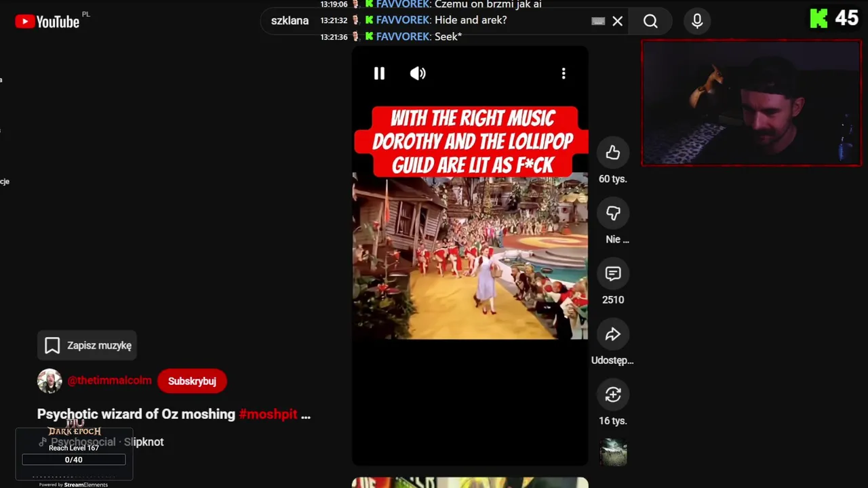
Task: Clear the search field with the X
Action: click(x=617, y=21)
